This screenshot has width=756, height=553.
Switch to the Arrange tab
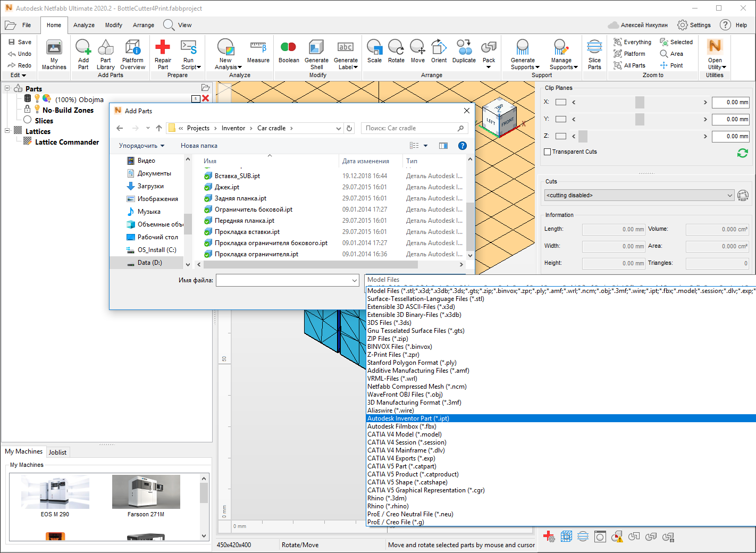(x=144, y=25)
